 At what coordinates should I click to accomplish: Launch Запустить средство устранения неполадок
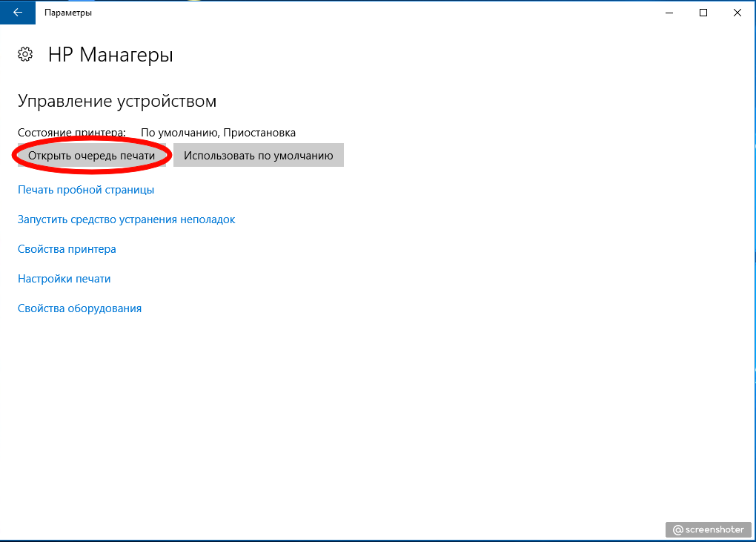coord(126,219)
